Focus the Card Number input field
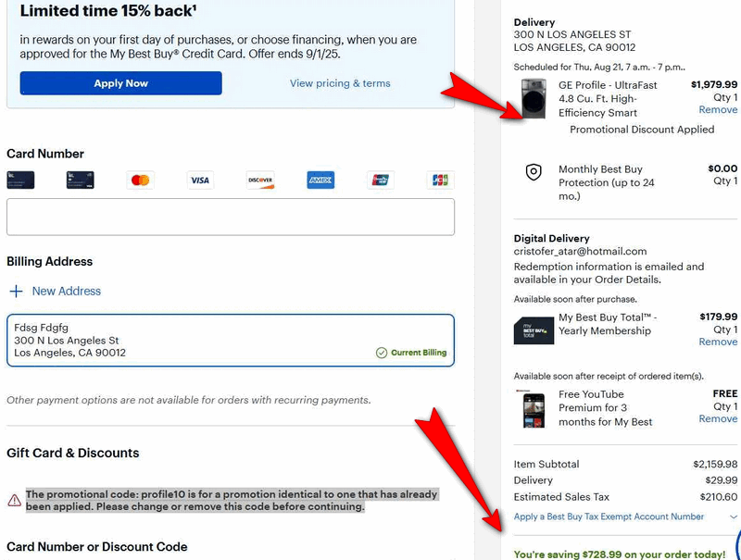Viewport: 741px width, 560px height. point(231,217)
